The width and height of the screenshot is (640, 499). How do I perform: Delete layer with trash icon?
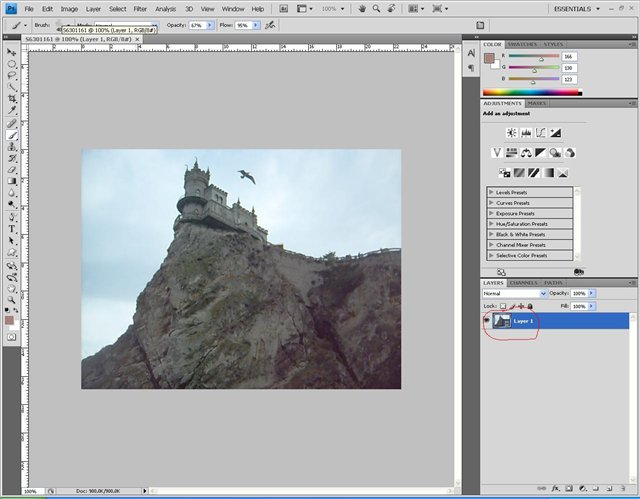(622, 488)
